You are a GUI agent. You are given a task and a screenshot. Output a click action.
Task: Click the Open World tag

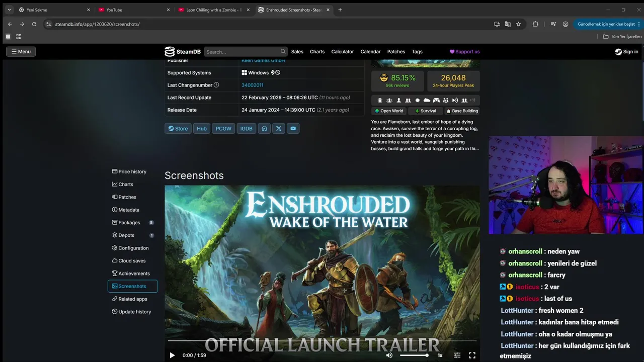point(389,111)
